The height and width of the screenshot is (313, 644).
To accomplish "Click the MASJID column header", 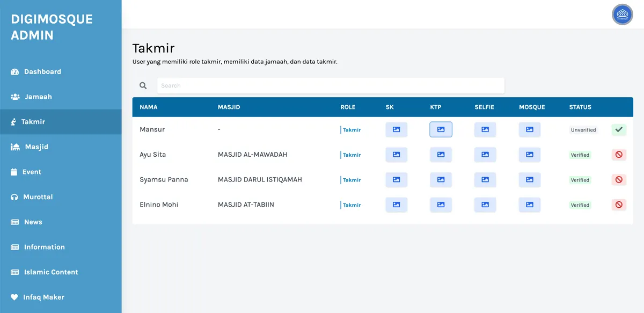I will coord(229,107).
